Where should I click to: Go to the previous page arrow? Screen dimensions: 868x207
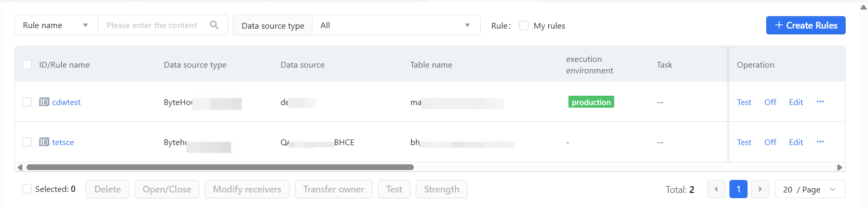pos(716,189)
